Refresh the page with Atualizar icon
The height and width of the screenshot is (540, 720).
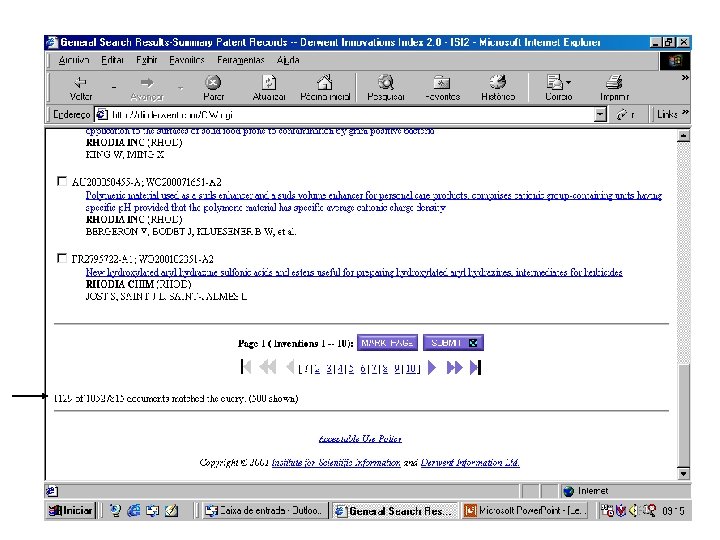[x=269, y=82]
